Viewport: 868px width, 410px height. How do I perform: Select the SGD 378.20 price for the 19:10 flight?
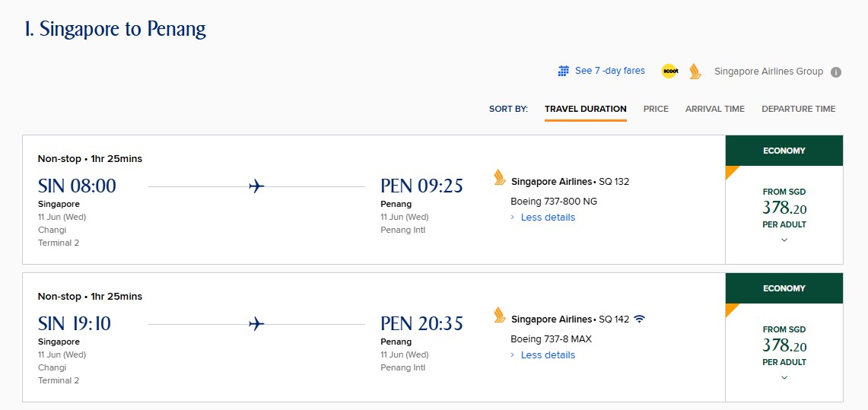(784, 345)
